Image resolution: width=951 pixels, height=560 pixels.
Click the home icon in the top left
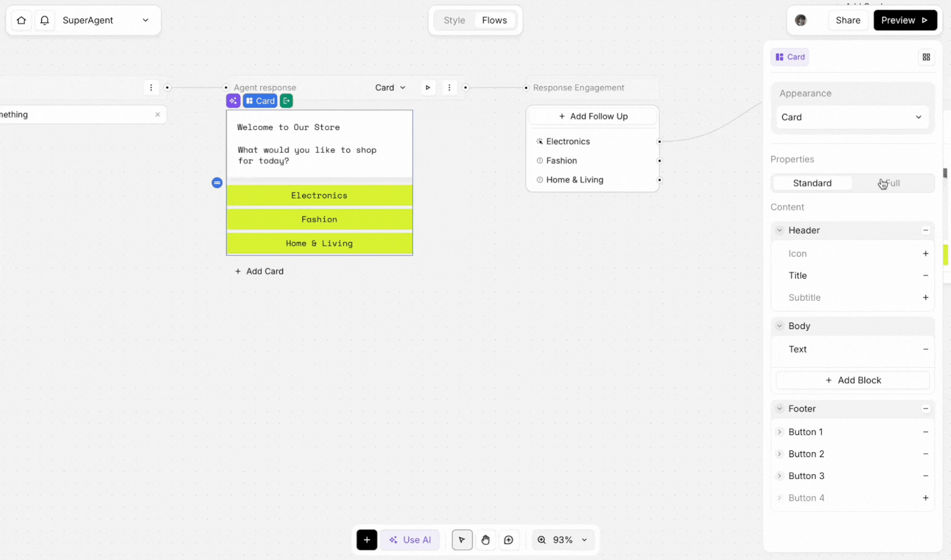click(x=20, y=20)
